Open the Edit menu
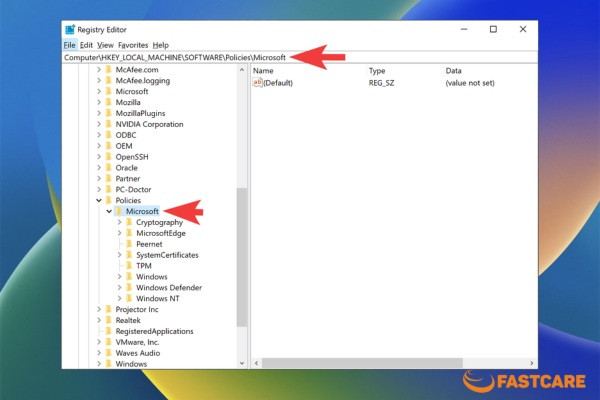 click(86, 45)
